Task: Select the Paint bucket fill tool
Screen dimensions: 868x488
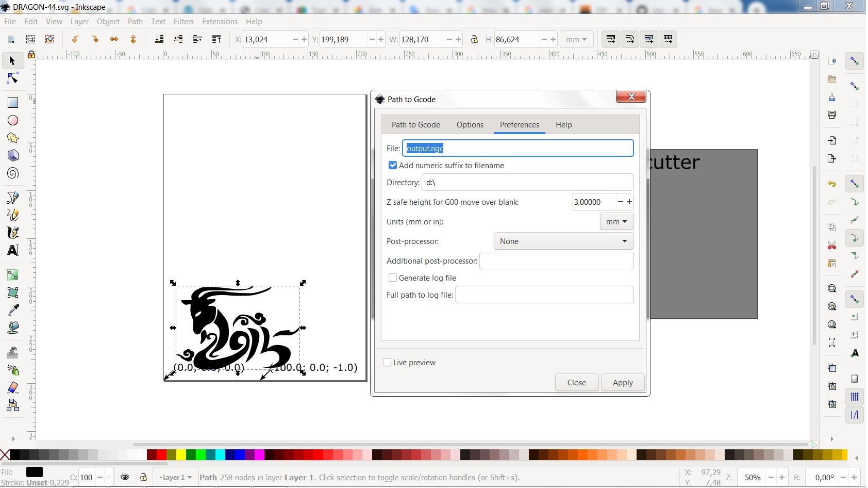Action: click(x=13, y=328)
